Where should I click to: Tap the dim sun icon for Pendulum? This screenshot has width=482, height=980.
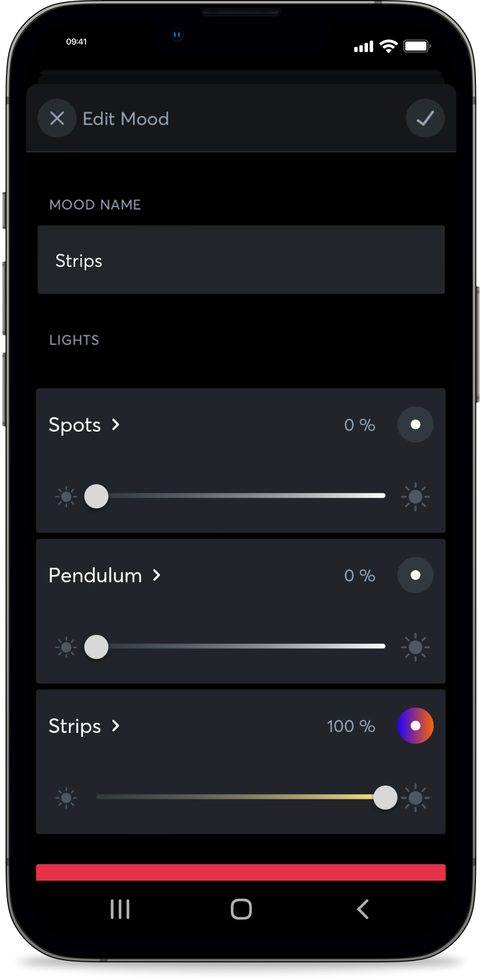66,647
